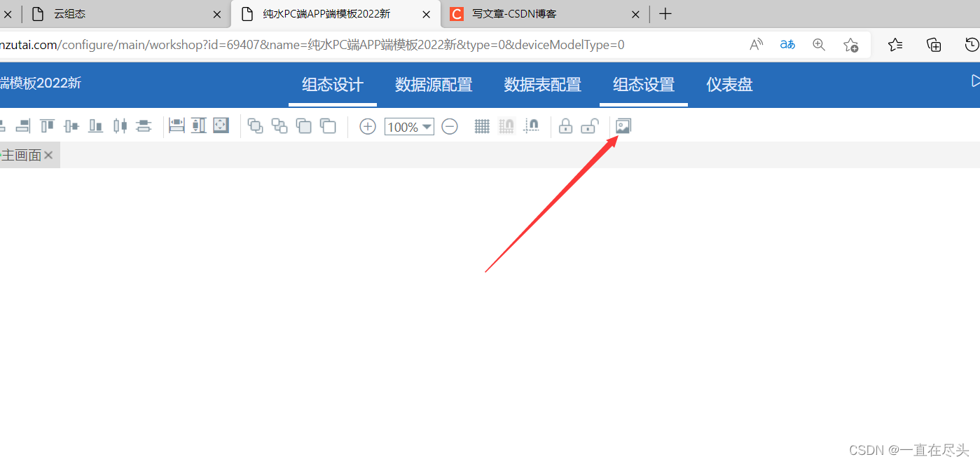Click the browser zoom magnifier icon
This screenshot has width=980, height=464.
pyautogui.click(x=819, y=45)
